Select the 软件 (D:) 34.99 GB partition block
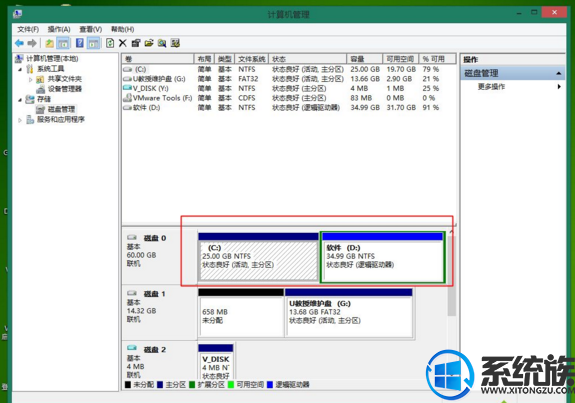The image size is (575, 403). [383, 257]
